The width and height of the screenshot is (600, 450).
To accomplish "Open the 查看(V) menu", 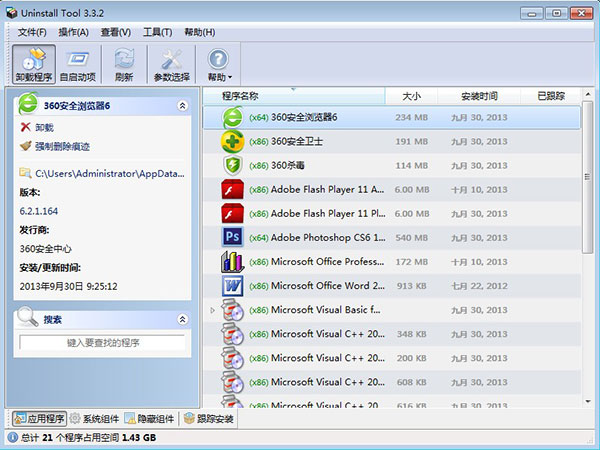I will (x=116, y=33).
